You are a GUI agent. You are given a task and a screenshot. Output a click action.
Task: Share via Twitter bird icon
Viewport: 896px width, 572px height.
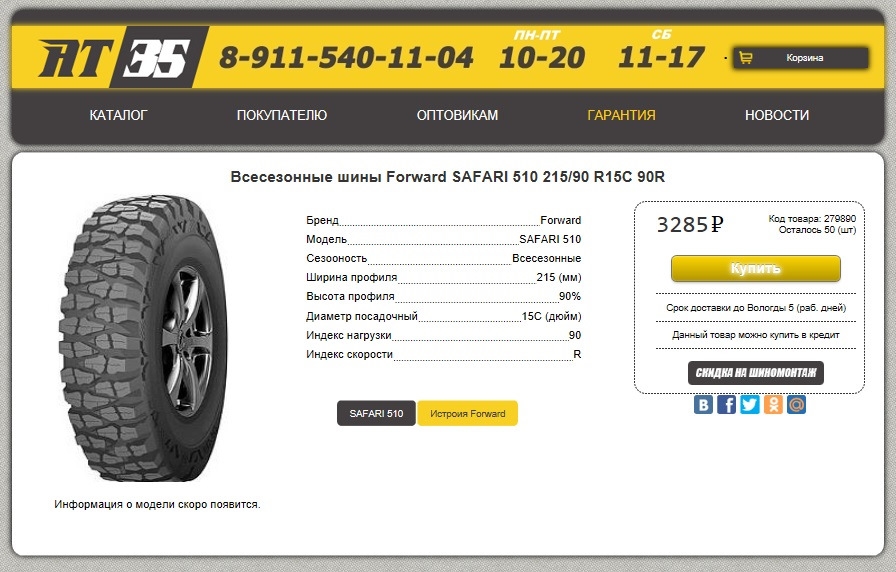coord(750,405)
